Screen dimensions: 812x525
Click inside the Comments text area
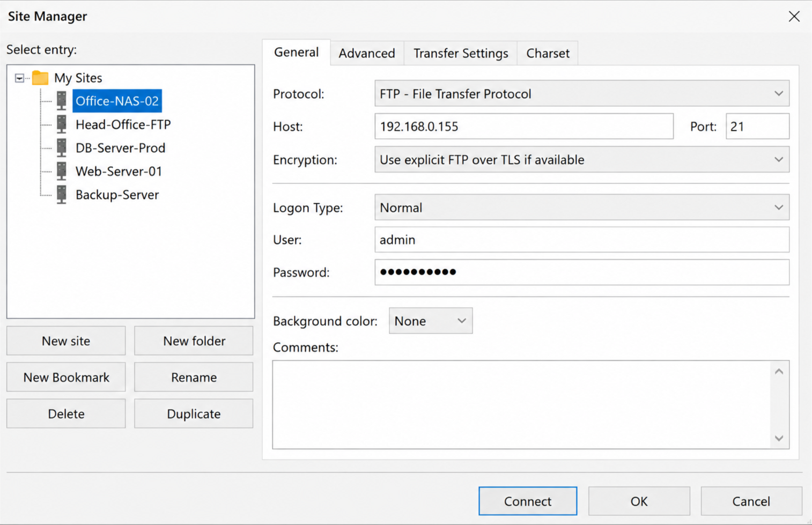522,405
